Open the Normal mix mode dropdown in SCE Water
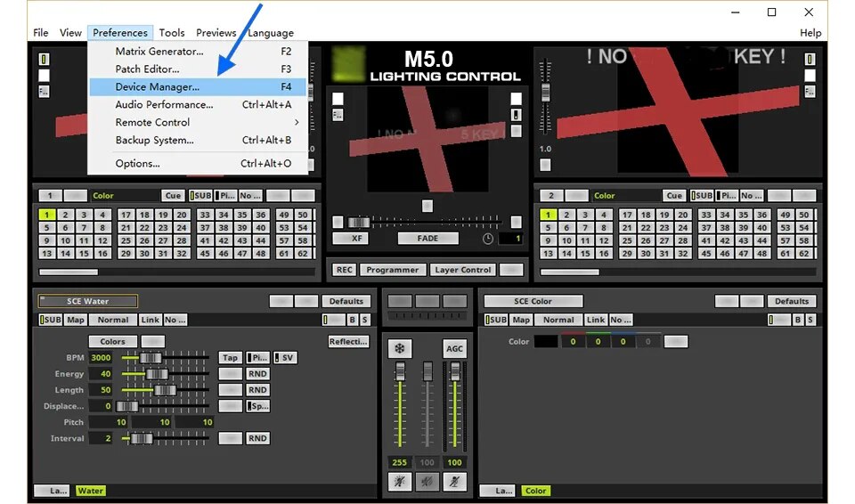This screenshot has height=504, width=855. (113, 320)
